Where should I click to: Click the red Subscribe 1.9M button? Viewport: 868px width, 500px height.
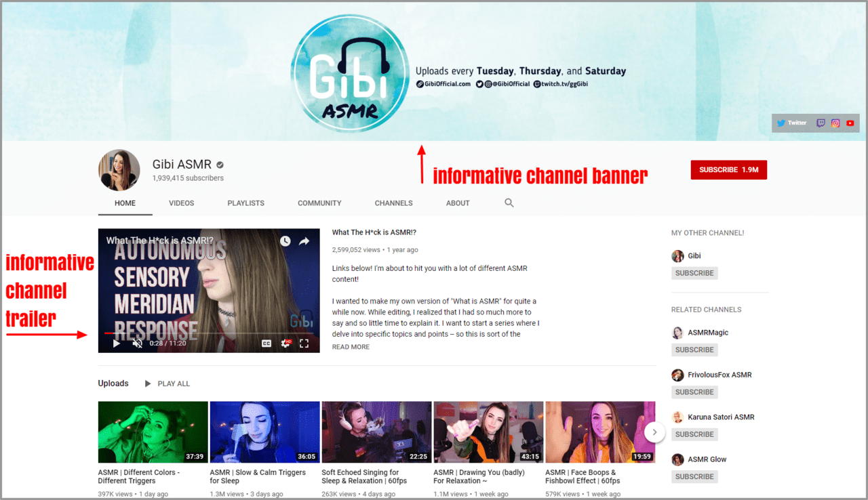(x=728, y=169)
